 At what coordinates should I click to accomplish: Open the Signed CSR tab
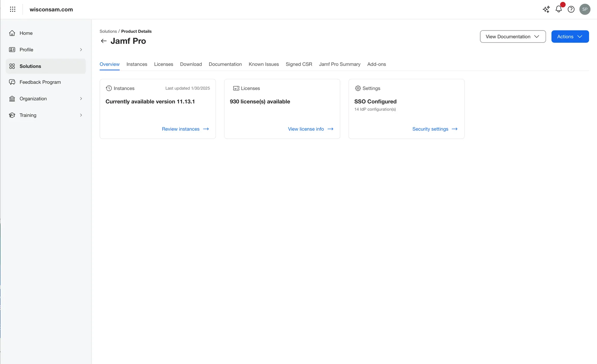pos(299,64)
